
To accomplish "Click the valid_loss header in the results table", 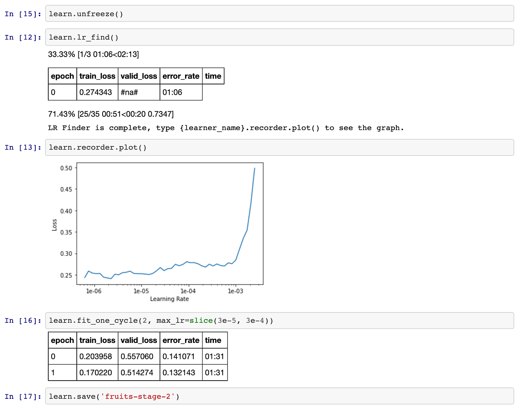I will (139, 340).
